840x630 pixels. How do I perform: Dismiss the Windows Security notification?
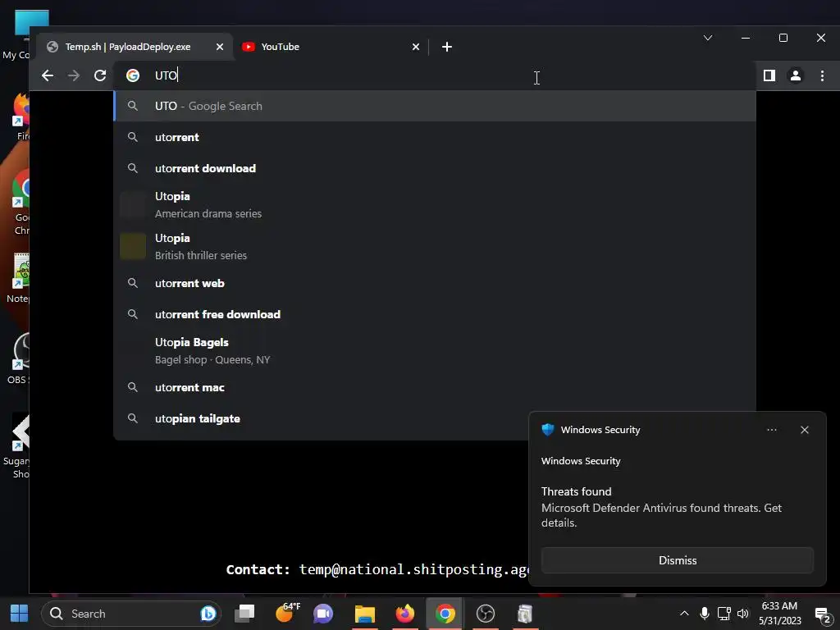[677, 560]
